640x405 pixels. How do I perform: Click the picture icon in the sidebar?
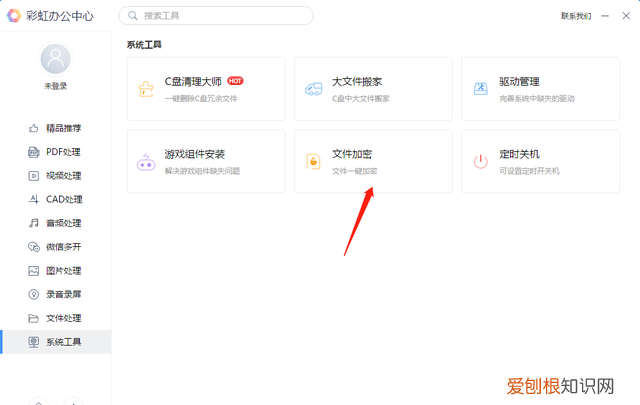coord(33,271)
